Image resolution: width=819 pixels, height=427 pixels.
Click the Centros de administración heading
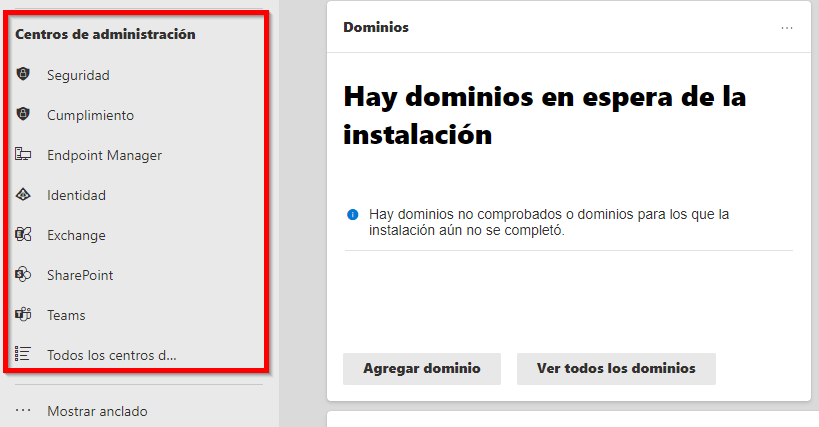pyautogui.click(x=105, y=34)
